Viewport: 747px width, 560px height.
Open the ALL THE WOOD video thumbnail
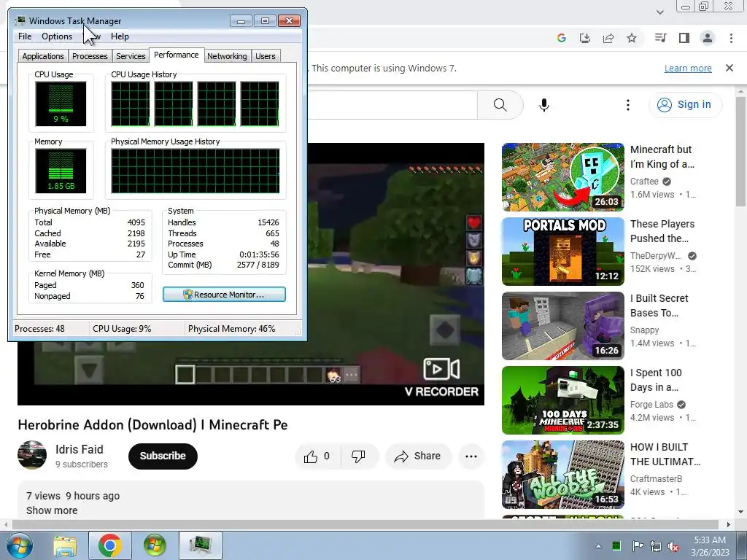(562, 474)
